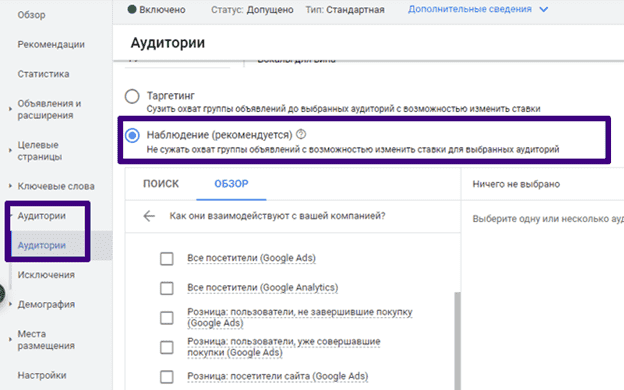Open Места размещения in the sidebar
Screen dimensions: 624x390
(46, 340)
